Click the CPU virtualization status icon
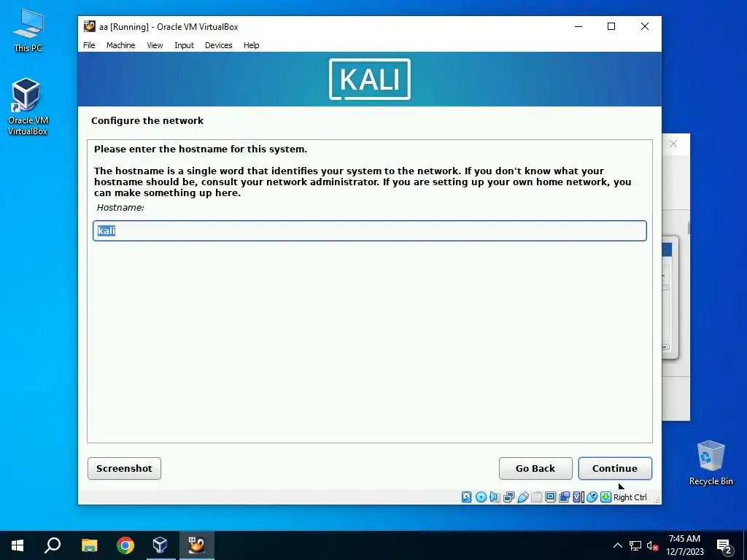The width and height of the screenshot is (747, 560). (578, 497)
